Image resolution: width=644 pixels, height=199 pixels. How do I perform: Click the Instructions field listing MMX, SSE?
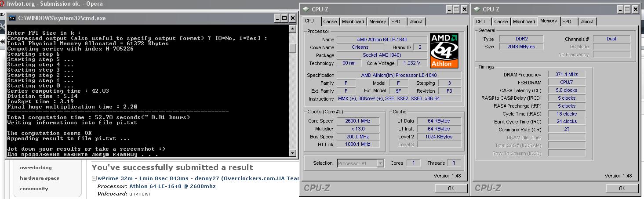(399, 99)
